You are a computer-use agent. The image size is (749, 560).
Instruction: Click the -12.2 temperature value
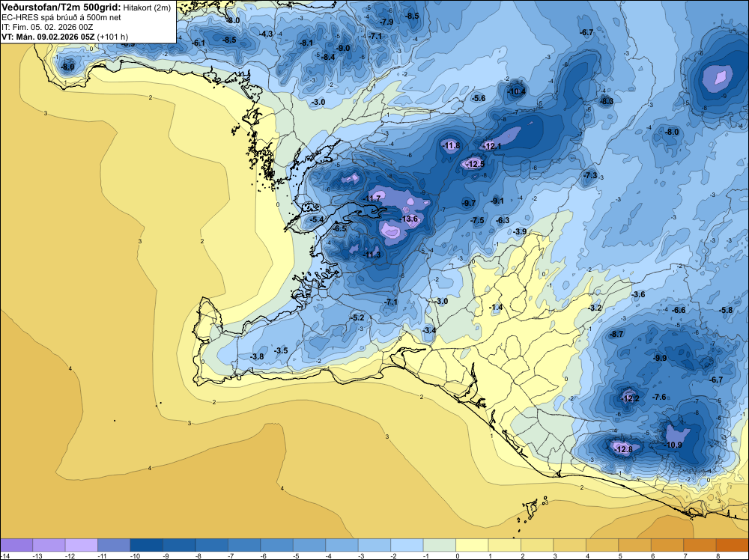click(x=630, y=398)
